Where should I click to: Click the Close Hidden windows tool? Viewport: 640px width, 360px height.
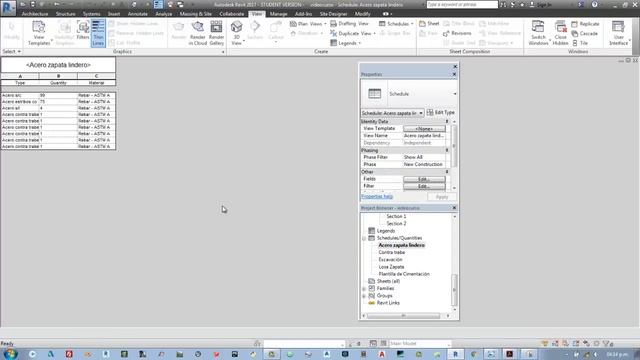[560, 33]
